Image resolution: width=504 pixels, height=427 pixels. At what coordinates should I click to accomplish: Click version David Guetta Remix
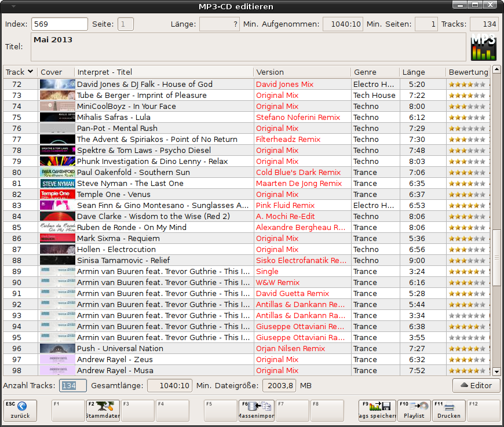pyautogui.click(x=293, y=294)
